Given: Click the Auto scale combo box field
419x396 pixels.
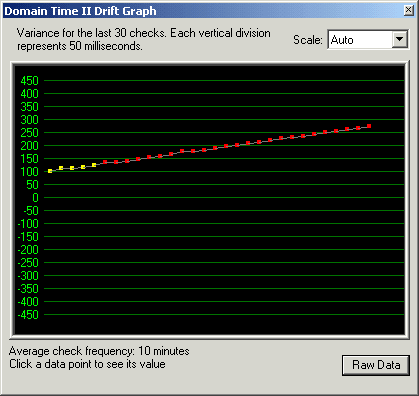Looking at the screenshot, I should 368,40.
